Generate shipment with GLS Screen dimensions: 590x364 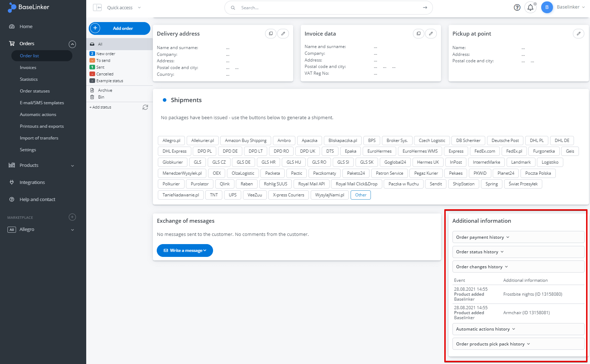197,162
